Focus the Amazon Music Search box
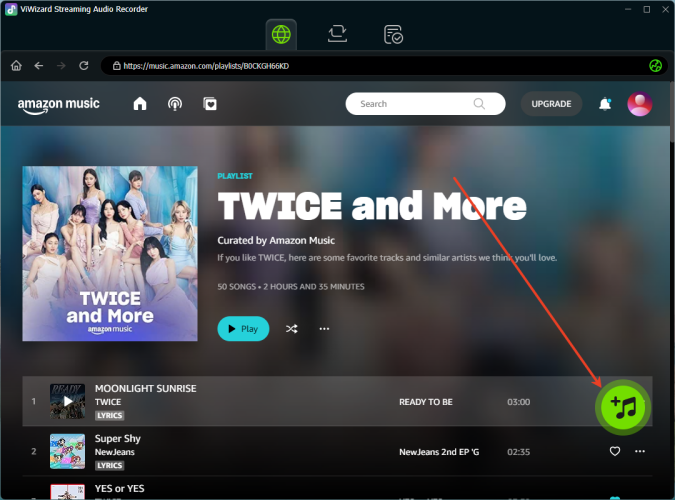This screenshot has width=675, height=500. tap(425, 104)
